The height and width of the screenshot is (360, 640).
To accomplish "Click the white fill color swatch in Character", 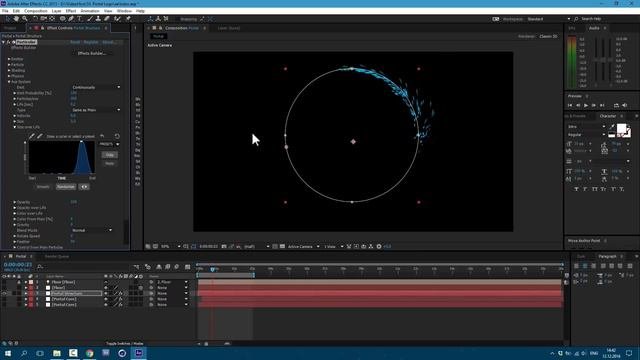I will click(x=621, y=129).
